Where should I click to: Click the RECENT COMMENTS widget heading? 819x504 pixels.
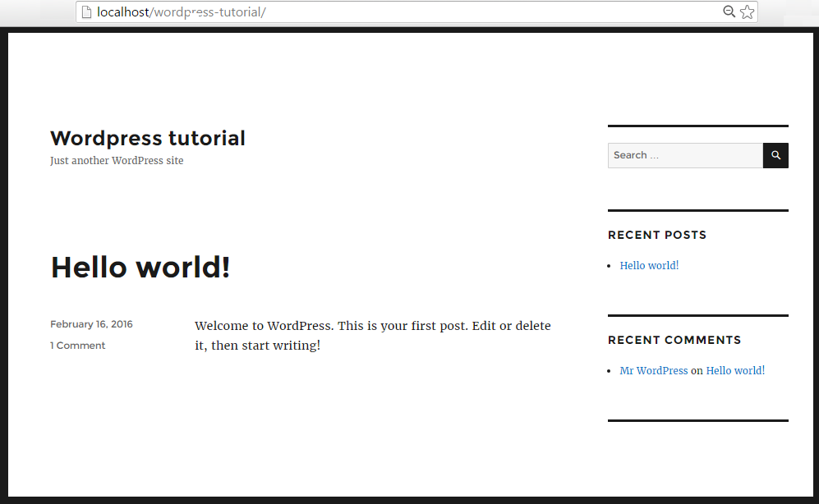pos(674,340)
